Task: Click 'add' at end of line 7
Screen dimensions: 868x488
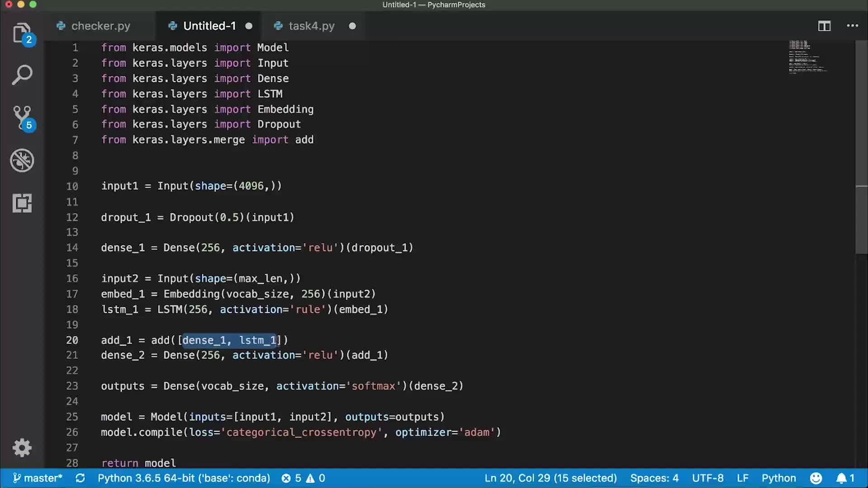Action: (304, 140)
